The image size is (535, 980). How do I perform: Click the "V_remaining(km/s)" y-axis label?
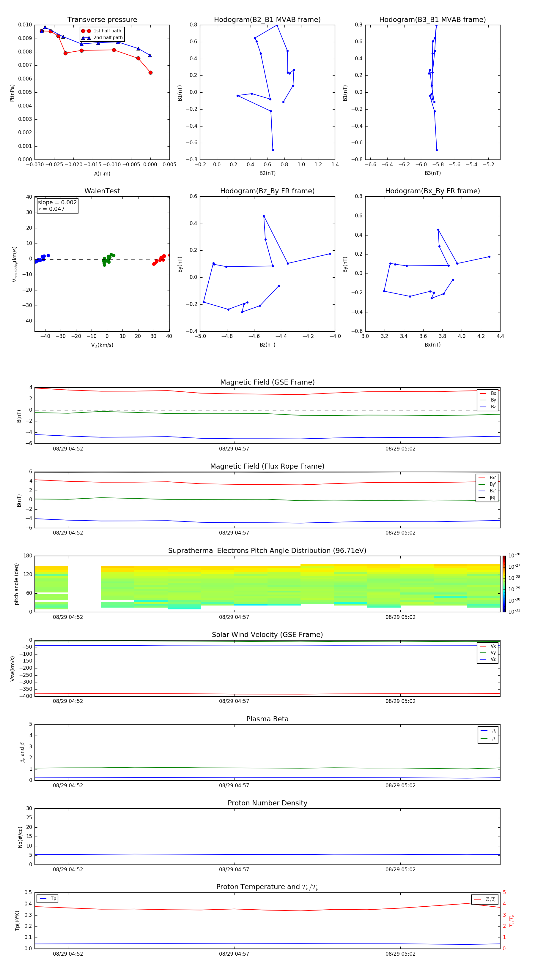pyautogui.click(x=15, y=264)
